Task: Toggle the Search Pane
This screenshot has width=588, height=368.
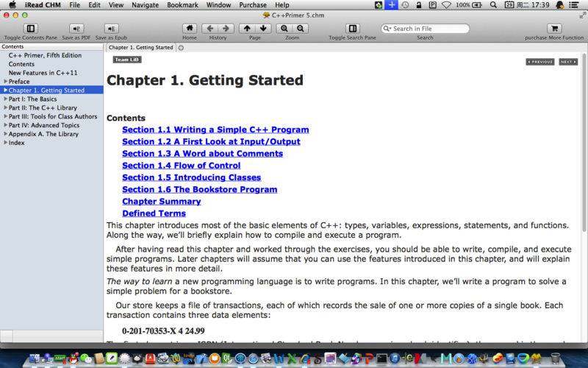Action: [x=353, y=29]
